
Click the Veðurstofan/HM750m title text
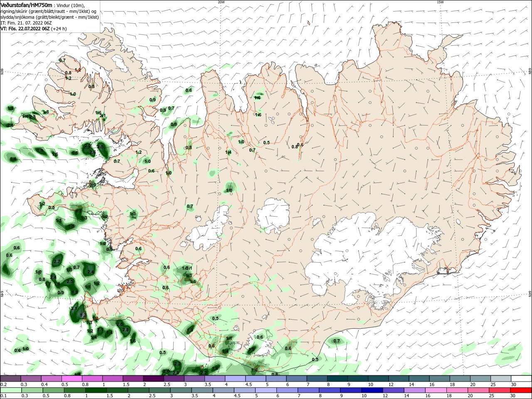point(26,5)
